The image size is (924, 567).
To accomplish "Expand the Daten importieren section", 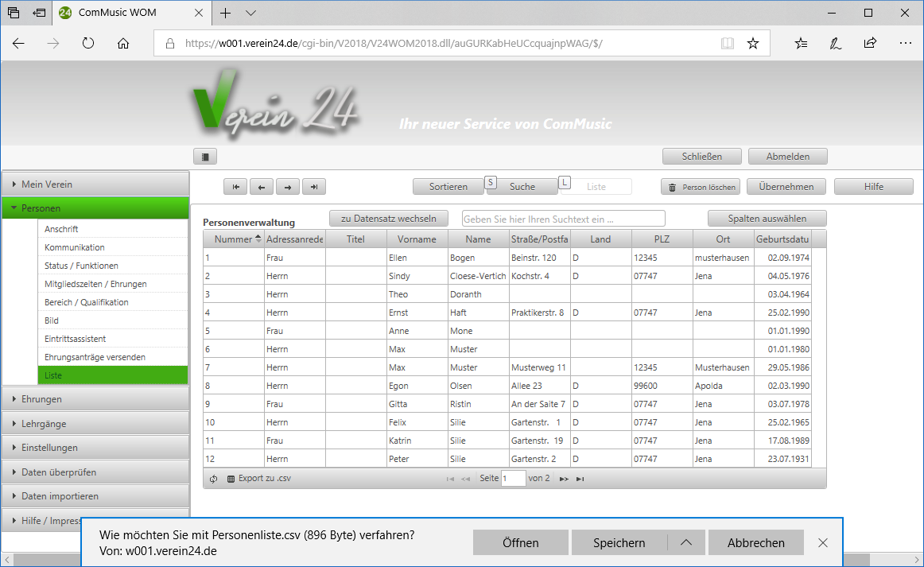I will (x=95, y=496).
